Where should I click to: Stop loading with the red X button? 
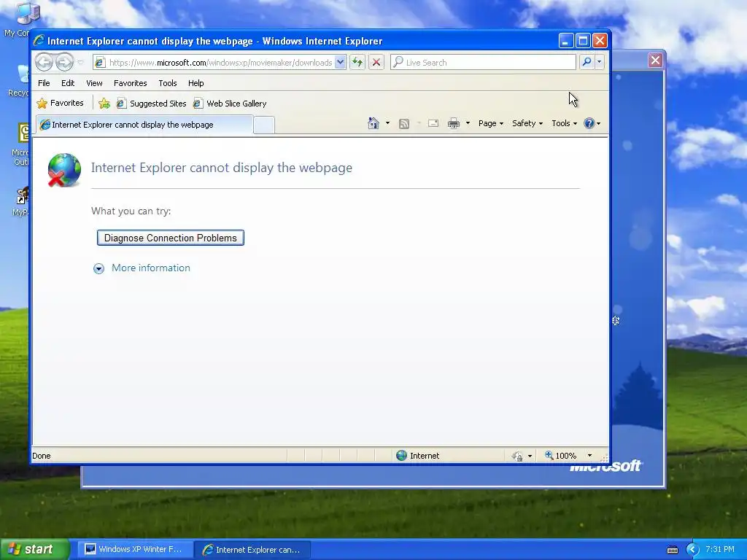376,63
